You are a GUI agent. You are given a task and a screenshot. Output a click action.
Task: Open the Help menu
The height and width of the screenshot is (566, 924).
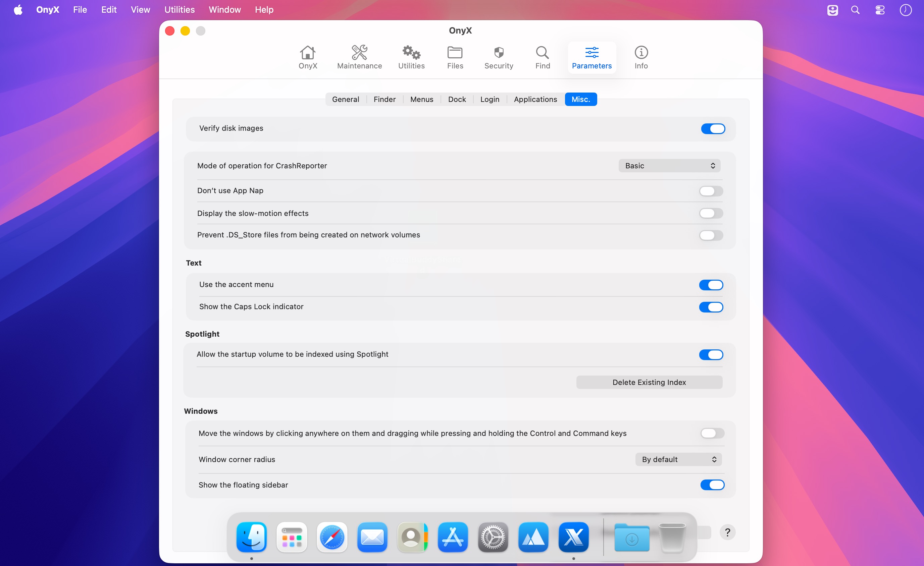pyautogui.click(x=264, y=10)
